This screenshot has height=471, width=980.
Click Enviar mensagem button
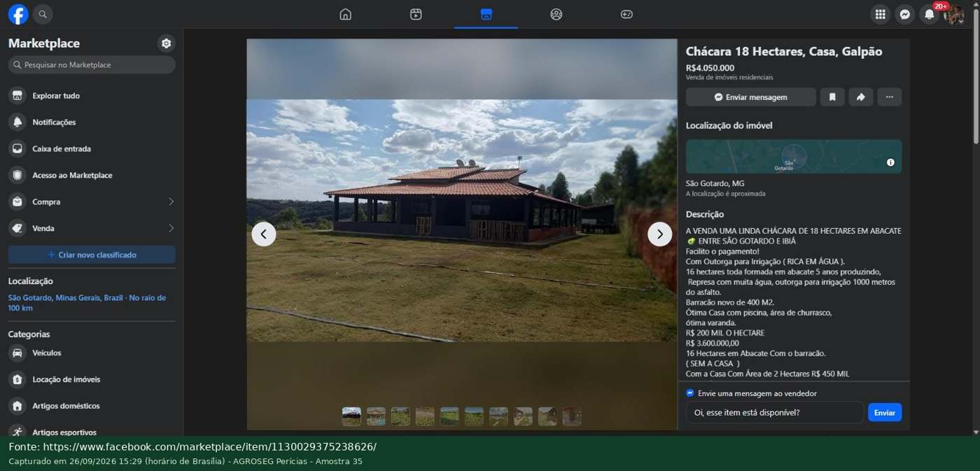point(750,97)
